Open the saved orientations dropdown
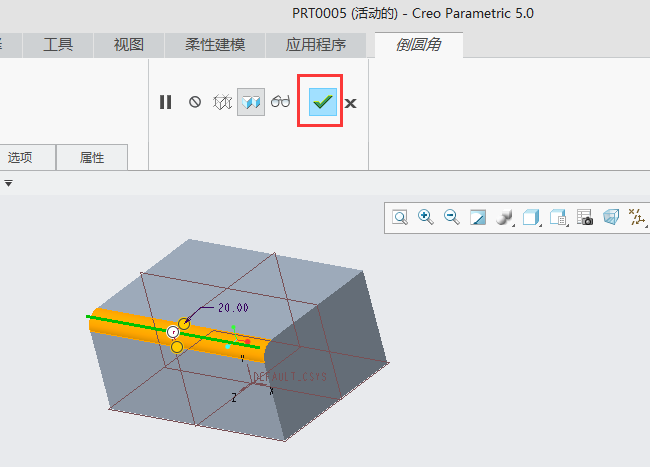Viewport: 650px width, 467px height. [558, 218]
